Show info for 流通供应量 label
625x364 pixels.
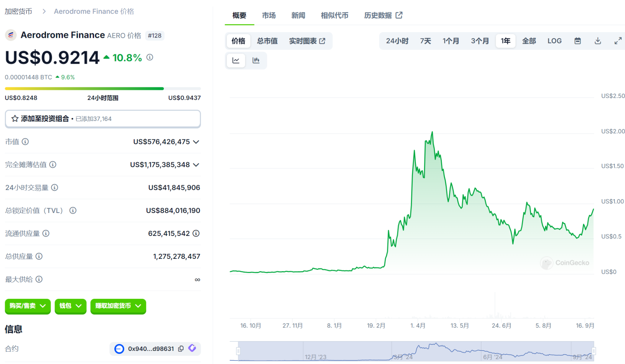pyautogui.click(x=46, y=233)
